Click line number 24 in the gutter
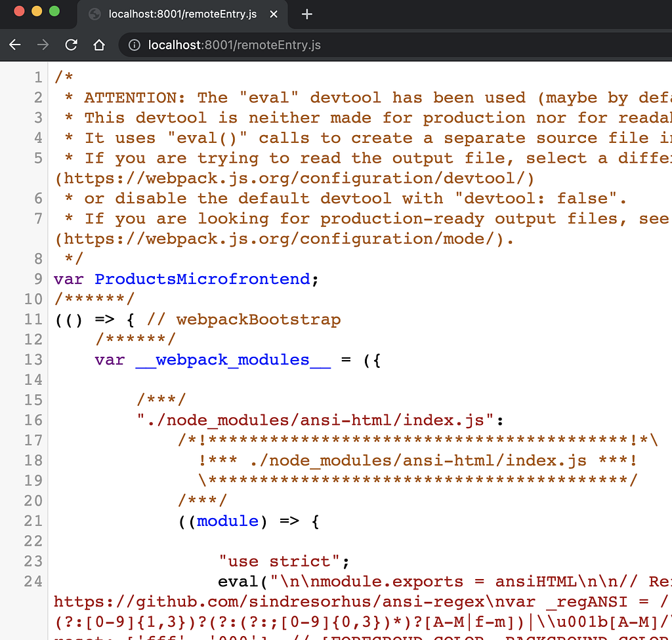The image size is (672, 640). click(33, 582)
